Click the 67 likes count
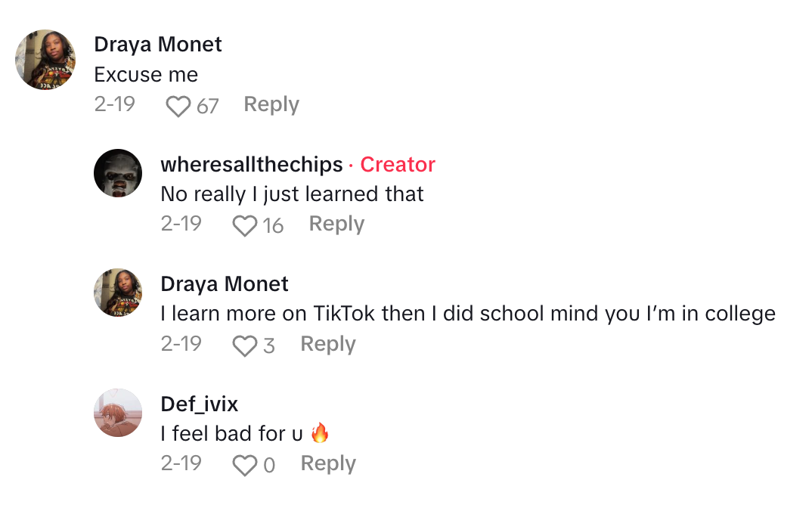The image size is (812, 508). (x=208, y=106)
